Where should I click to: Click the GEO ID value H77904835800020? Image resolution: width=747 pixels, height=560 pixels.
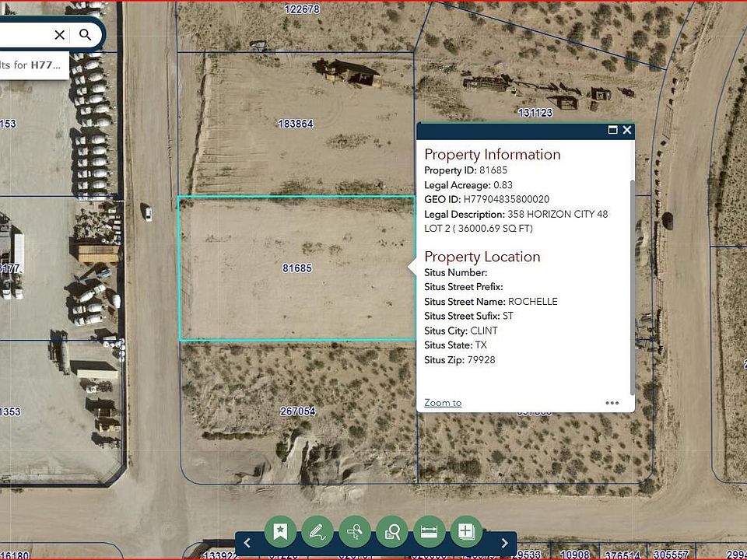pyautogui.click(x=507, y=200)
